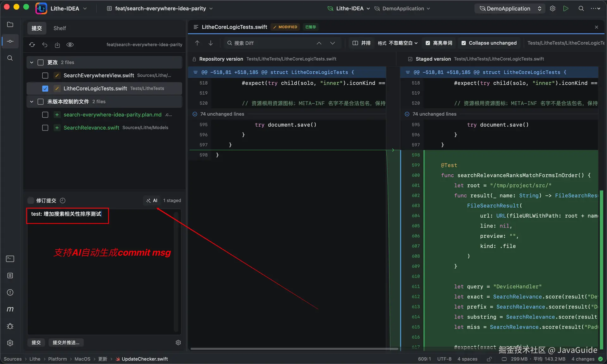Click the 4 changes status indicator
Screen dimensions: 607x364
(583, 359)
